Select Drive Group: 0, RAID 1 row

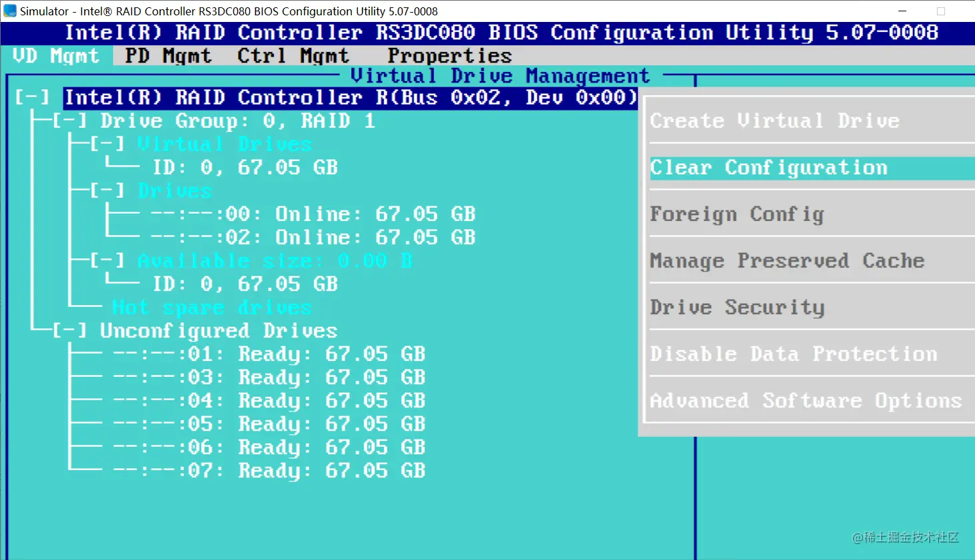[238, 121]
